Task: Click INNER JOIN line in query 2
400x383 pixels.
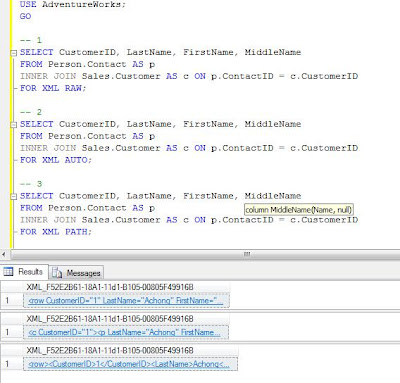Action: click(189, 148)
